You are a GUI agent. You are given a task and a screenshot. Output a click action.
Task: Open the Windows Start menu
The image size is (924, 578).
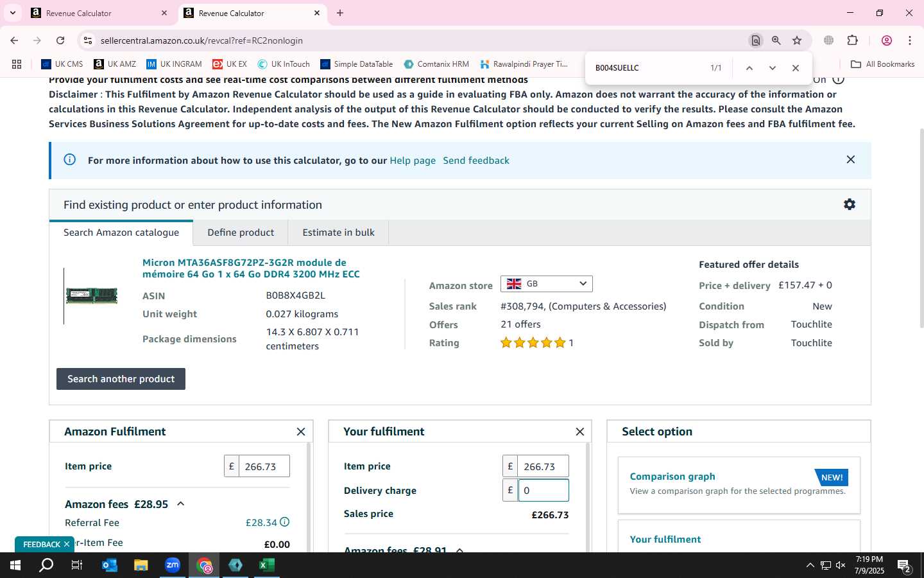15,565
